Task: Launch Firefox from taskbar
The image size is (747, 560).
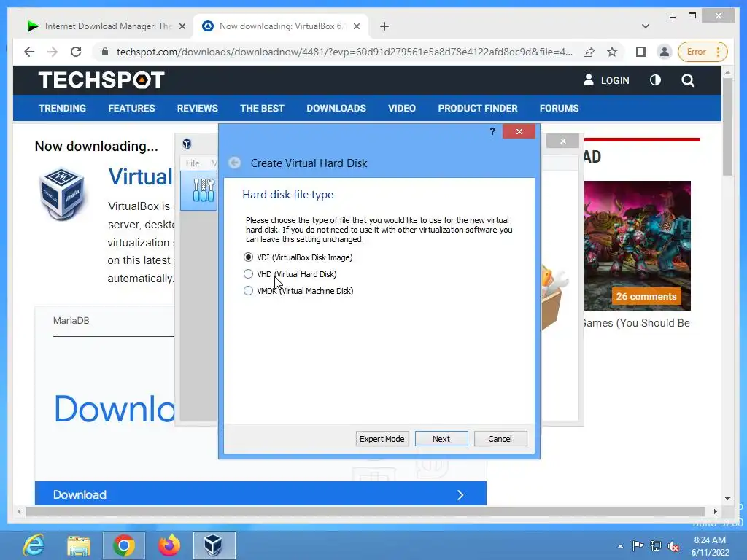Action: coord(169,545)
